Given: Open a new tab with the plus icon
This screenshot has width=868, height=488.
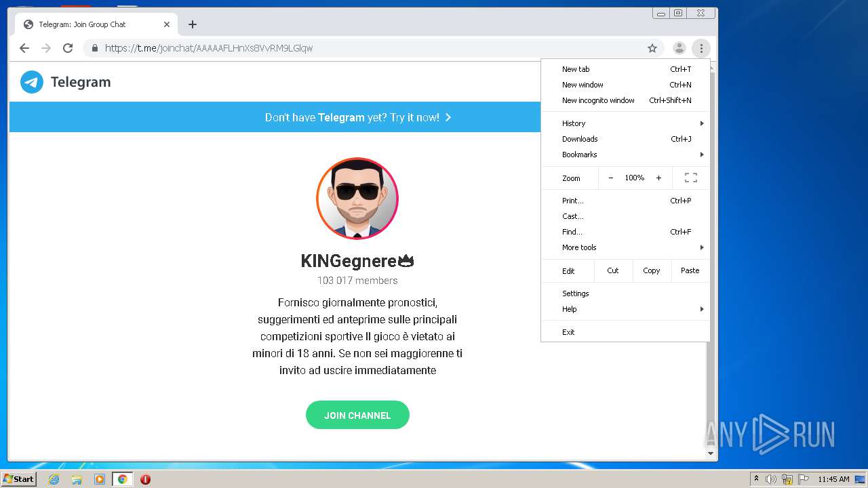Looking at the screenshot, I should pos(193,24).
